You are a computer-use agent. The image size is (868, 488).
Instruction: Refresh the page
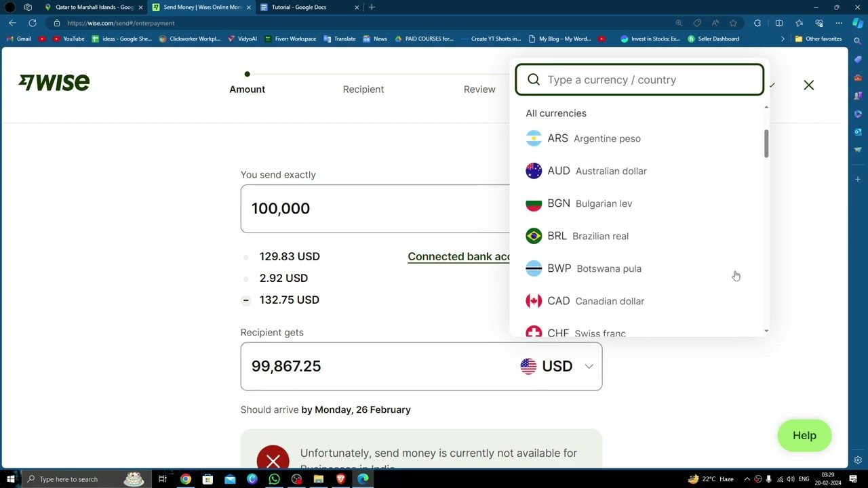click(33, 23)
